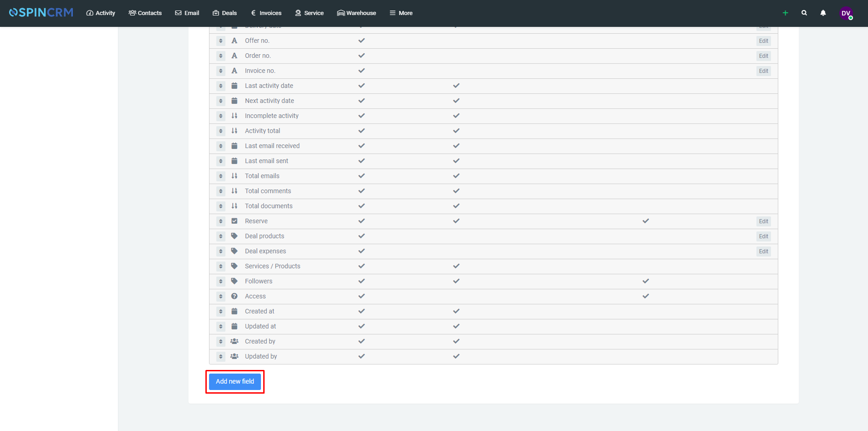
Task: Click the text-type icon next to Offer no.
Action: pos(235,41)
